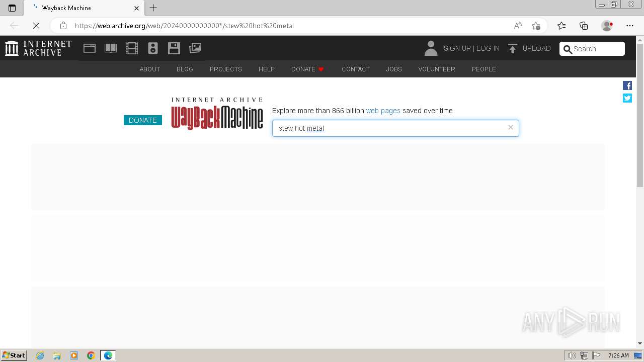Screen dimensions: 644x362
Task: Add this page to favorites
Action: [x=536, y=26]
